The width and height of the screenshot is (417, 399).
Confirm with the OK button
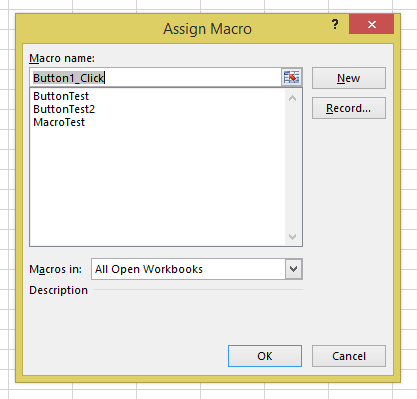pyautogui.click(x=265, y=356)
